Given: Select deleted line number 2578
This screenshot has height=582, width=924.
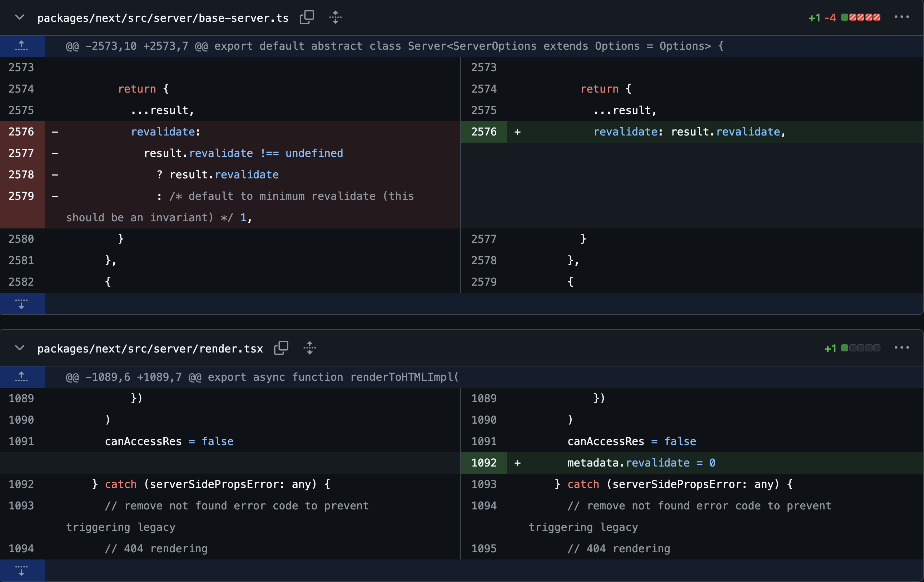Looking at the screenshot, I should click(22, 175).
